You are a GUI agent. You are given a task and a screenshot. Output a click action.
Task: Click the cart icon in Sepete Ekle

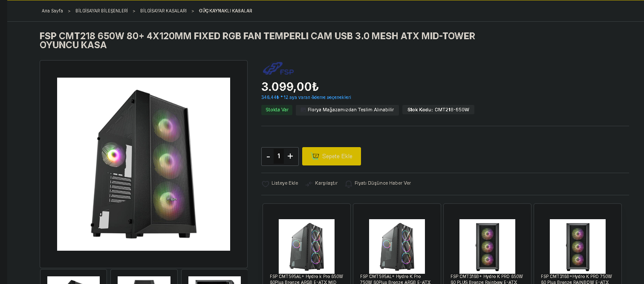(315, 156)
